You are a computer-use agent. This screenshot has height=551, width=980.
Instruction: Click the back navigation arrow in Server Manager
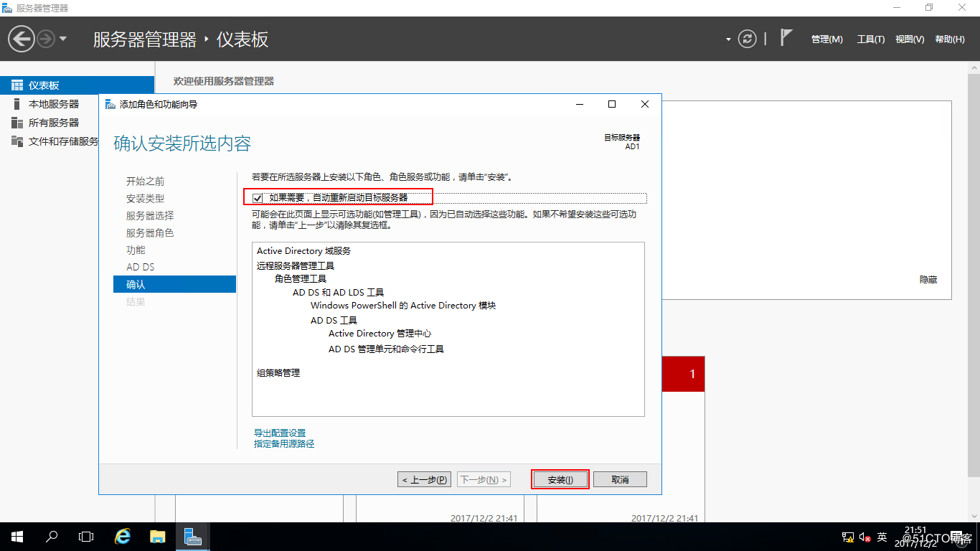[x=22, y=39]
